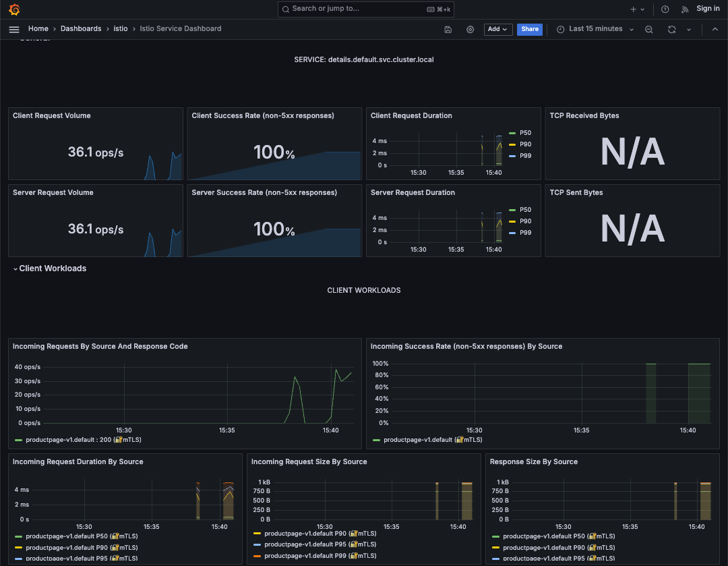Screen dimensions: 728x566
Task: Open Client Request Duration panel title
Action: (x=411, y=116)
